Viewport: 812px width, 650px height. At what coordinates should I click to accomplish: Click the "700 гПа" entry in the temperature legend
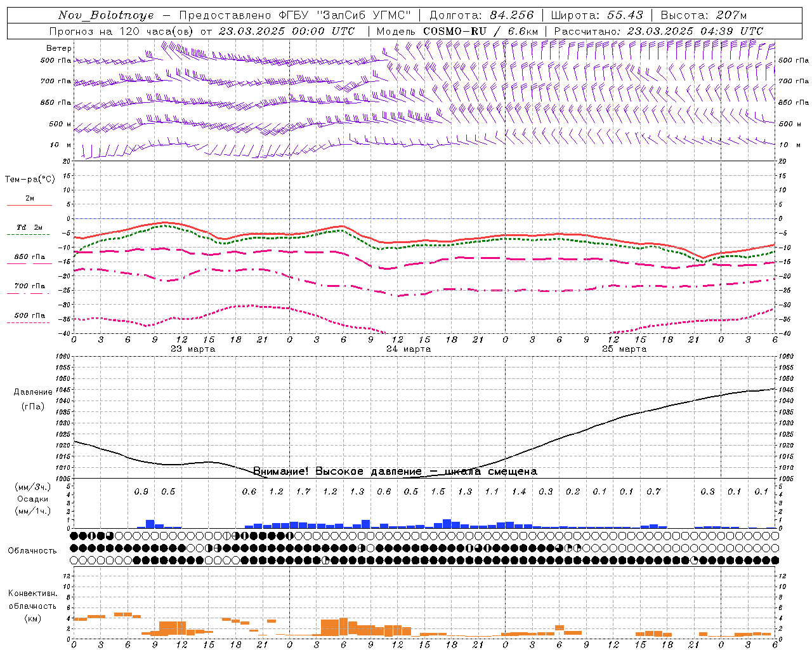tap(30, 286)
